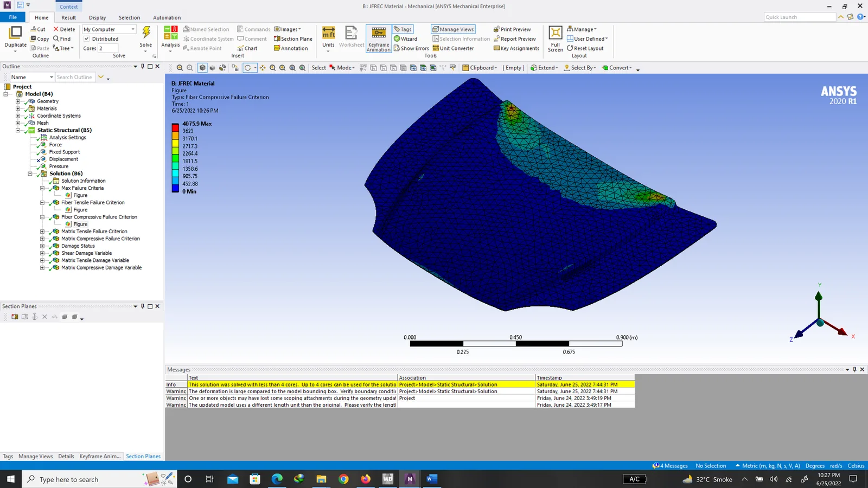
Task: Click the shaded exterior display cube icon
Action: pos(202,68)
